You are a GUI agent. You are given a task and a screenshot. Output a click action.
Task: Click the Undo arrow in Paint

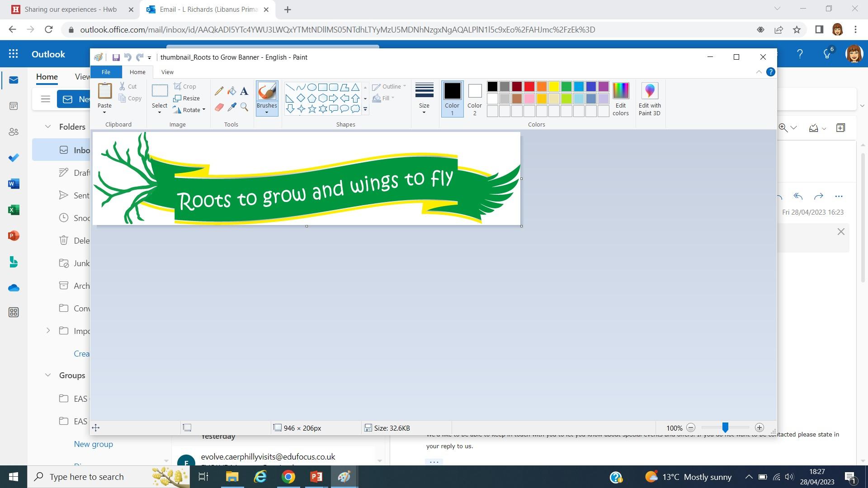128,57
